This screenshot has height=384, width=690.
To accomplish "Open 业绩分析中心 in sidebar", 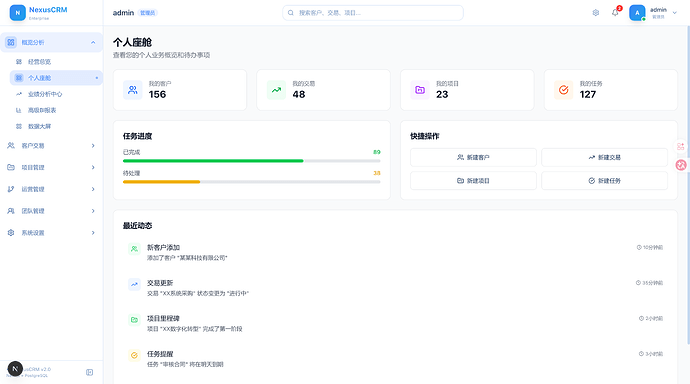I will (56, 94).
